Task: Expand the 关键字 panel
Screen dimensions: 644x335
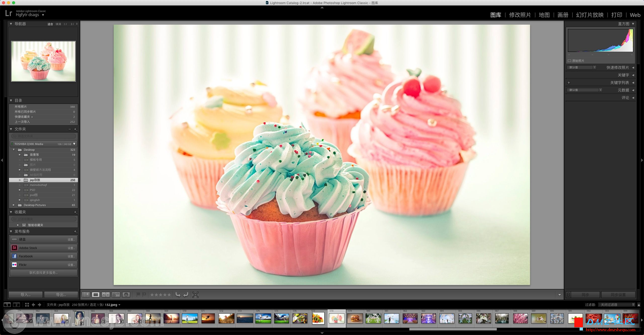Action: (x=633, y=75)
